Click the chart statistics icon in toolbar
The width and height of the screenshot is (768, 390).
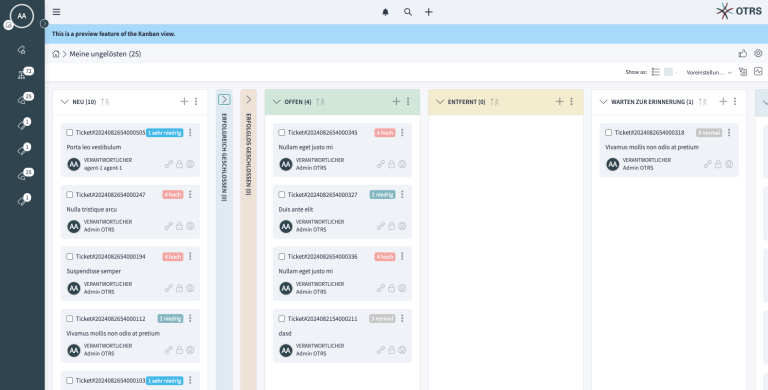coord(758,72)
